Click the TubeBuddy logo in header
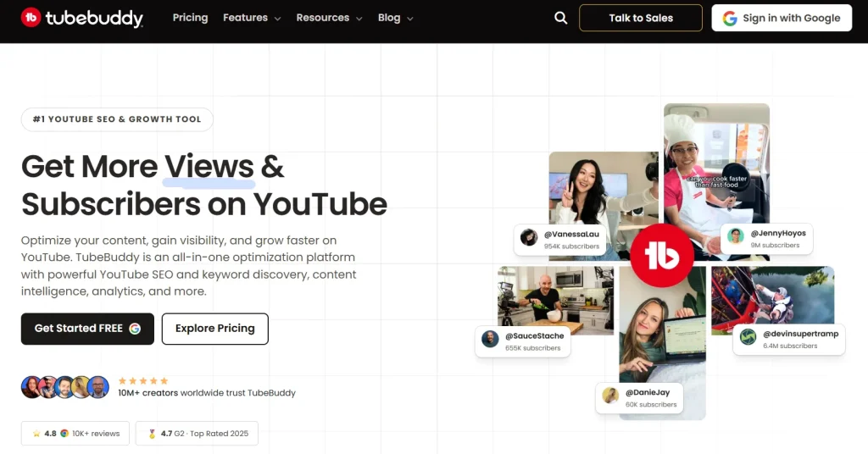The image size is (868, 454). [x=82, y=18]
